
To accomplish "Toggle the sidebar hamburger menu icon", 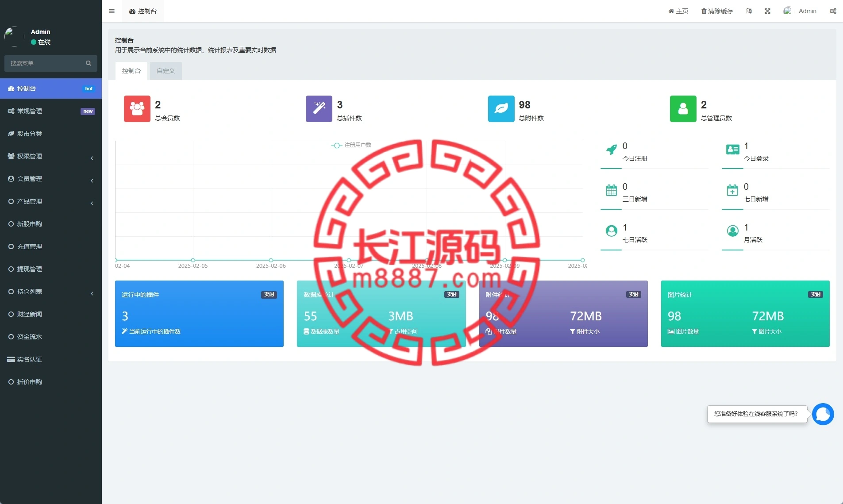I will [x=112, y=11].
